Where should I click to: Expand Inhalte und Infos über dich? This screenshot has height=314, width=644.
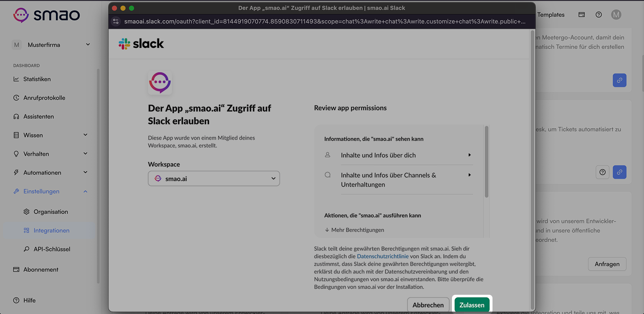coord(407,155)
